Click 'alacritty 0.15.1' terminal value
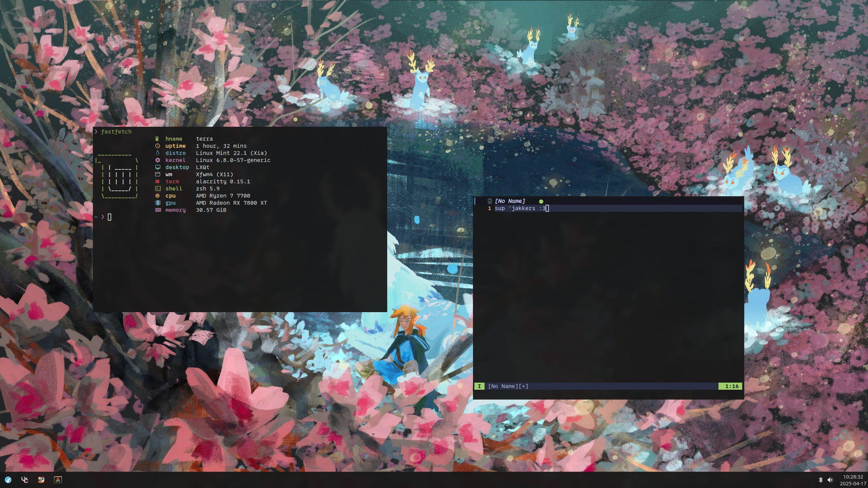868x488 pixels. (x=223, y=181)
